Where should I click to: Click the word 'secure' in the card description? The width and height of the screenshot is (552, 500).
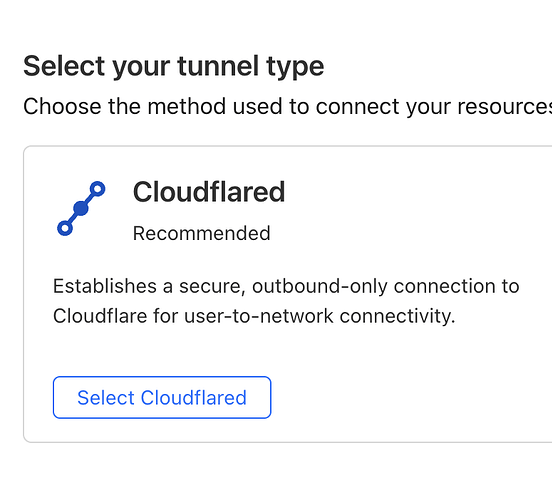212,287
